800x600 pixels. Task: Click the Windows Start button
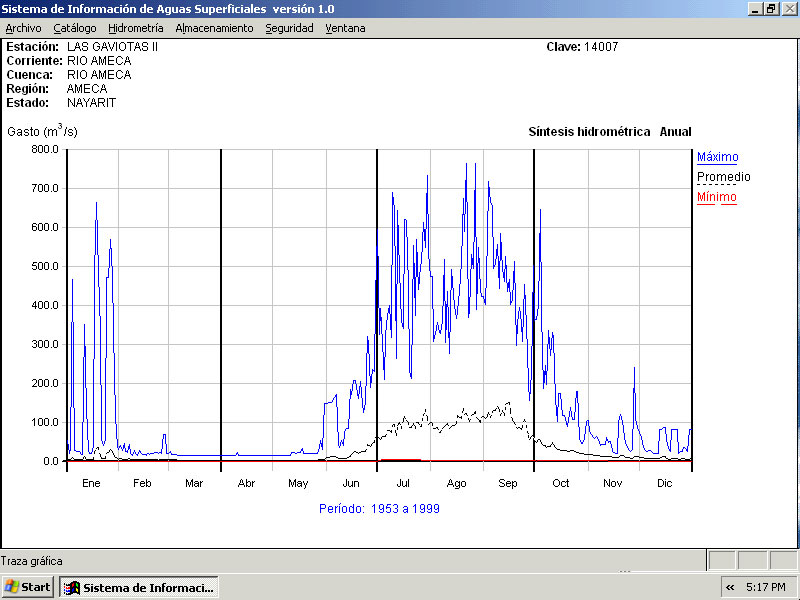click(x=28, y=587)
